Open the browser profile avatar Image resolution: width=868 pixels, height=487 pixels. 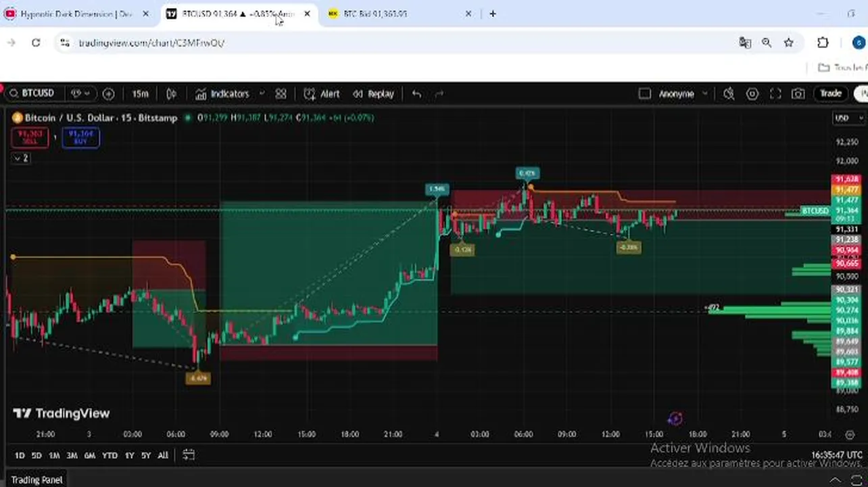point(859,43)
